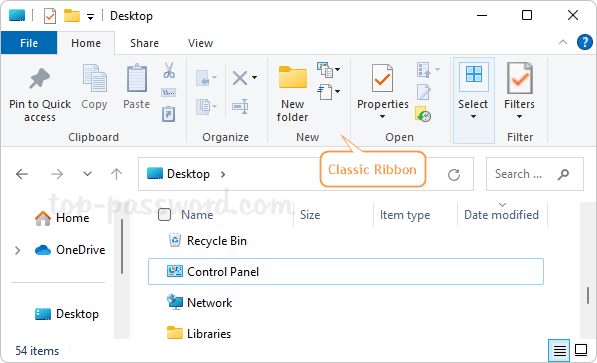597x363 pixels.
Task: Click the Paste shortcut icon
Action: 169,114
